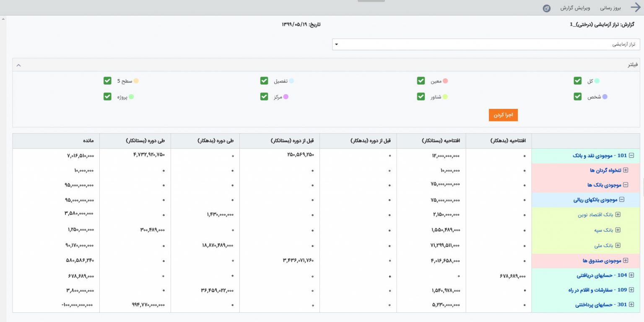This screenshot has height=322, width=644.
Task: Expand the بانک سپه node
Action: (x=618, y=230)
